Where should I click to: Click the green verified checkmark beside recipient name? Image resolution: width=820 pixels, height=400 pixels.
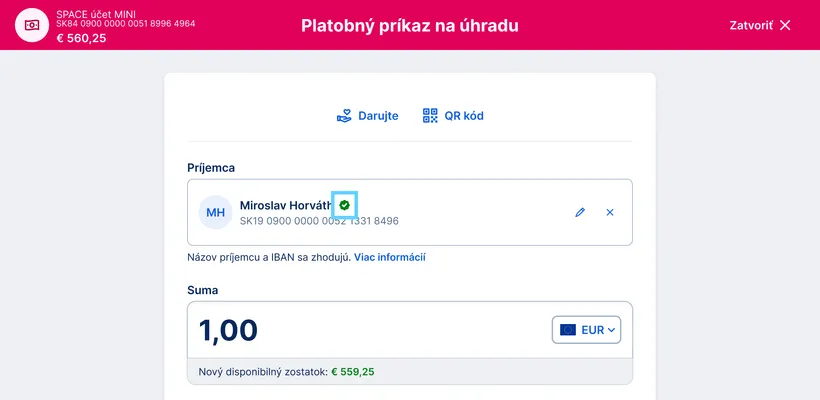pos(344,205)
